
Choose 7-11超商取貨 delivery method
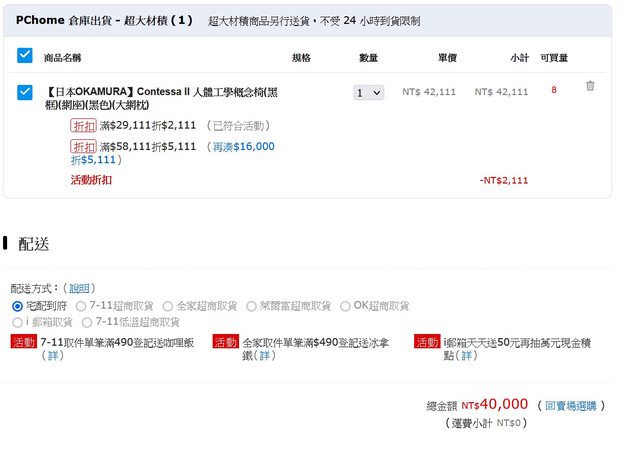point(82,306)
